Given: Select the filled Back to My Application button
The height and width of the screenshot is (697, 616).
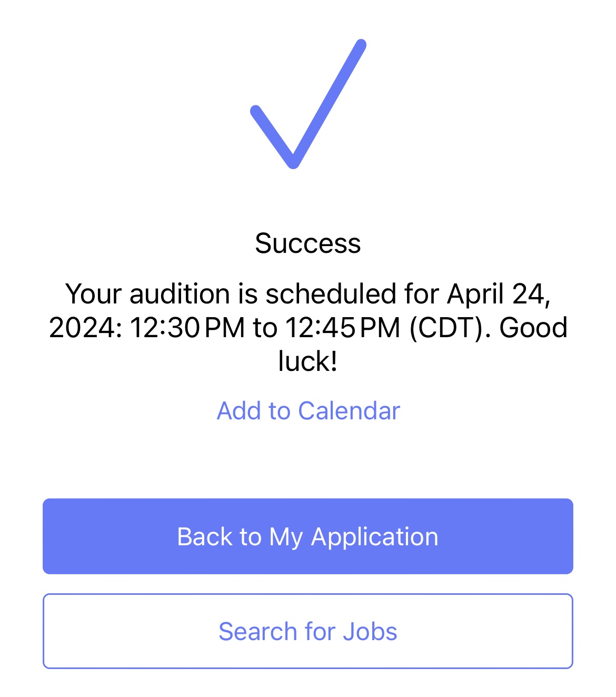Looking at the screenshot, I should (308, 536).
